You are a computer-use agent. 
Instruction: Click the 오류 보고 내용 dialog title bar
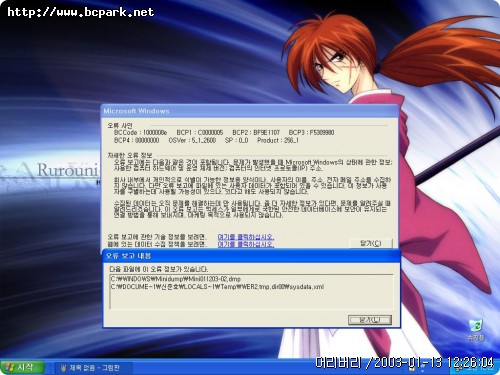[x=251, y=256]
